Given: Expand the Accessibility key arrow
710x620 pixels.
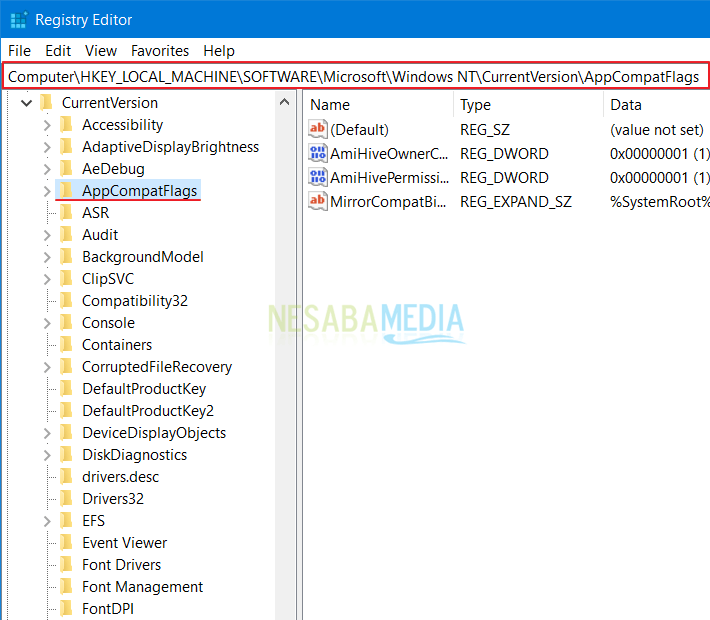Looking at the screenshot, I should coord(46,125).
